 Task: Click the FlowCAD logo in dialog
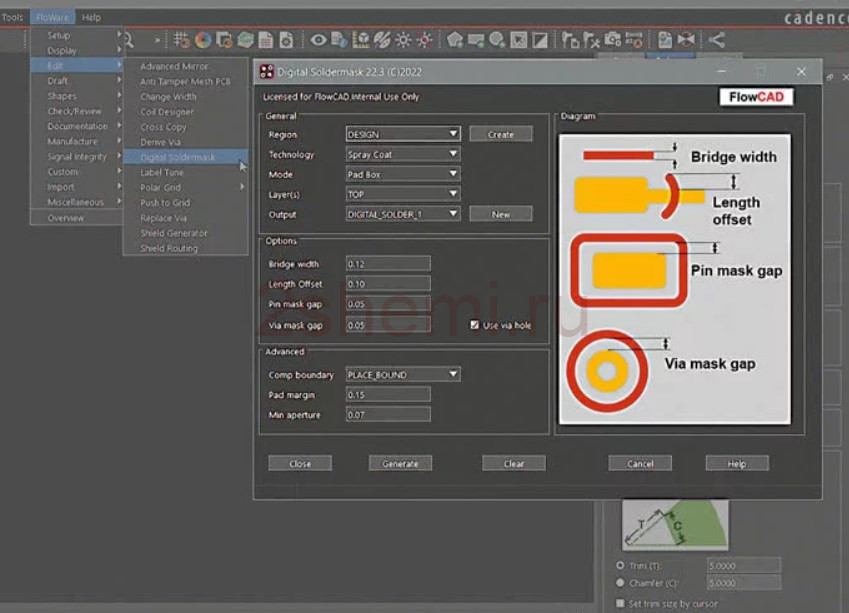tap(756, 97)
